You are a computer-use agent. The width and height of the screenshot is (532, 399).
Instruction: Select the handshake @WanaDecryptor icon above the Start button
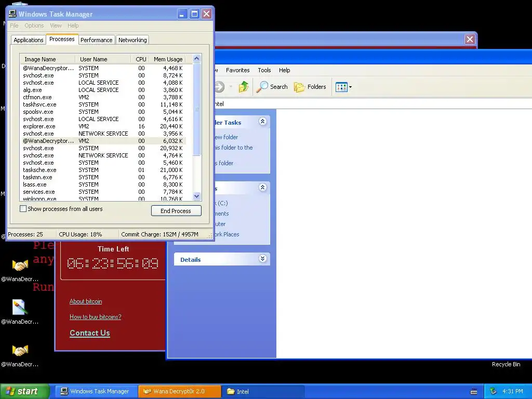point(20,351)
